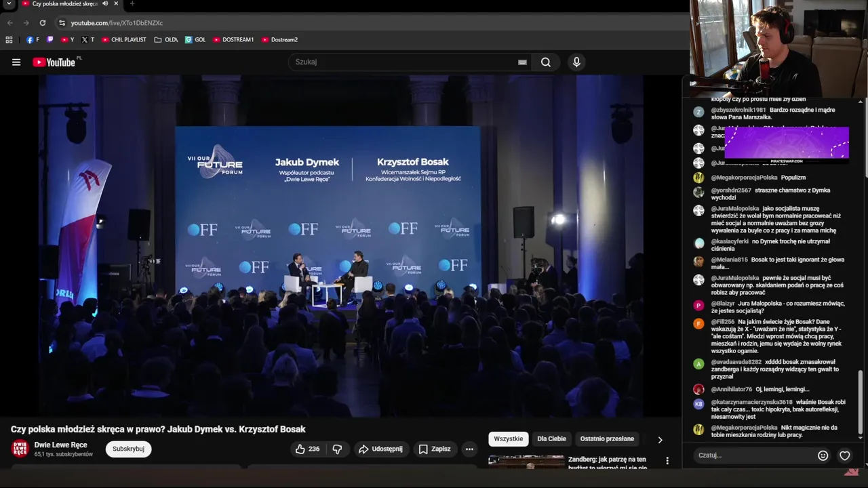Open the GOL bookmark
868x488 pixels.
(195, 40)
